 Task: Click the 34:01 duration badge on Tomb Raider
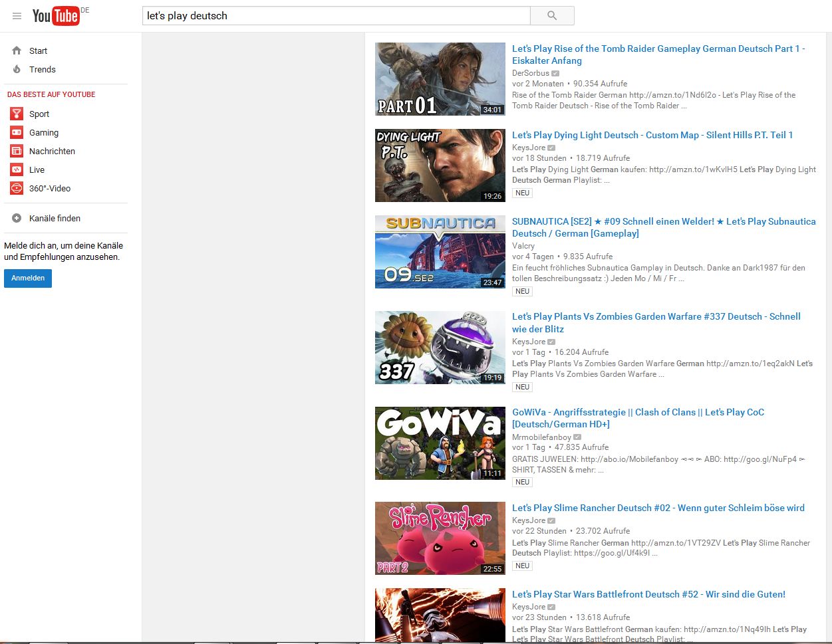point(492,110)
